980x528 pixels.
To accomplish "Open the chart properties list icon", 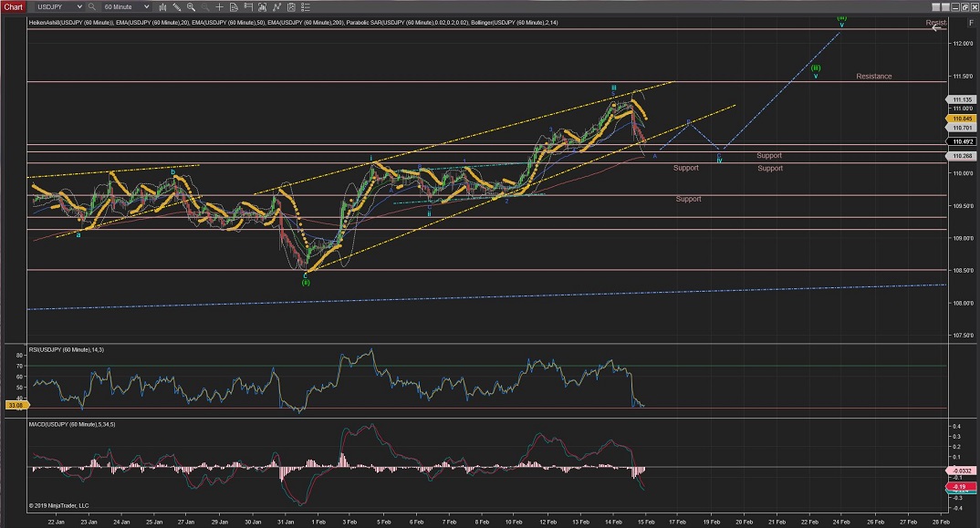I will (x=305, y=6).
